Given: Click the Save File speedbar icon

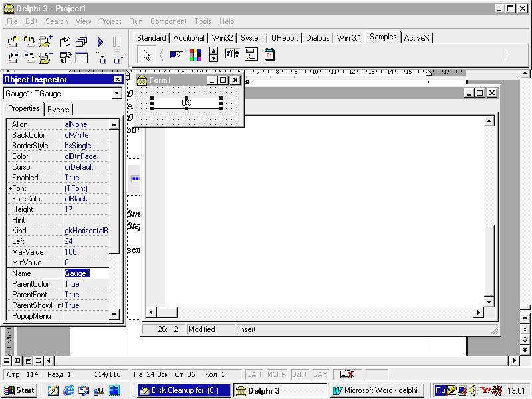Looking at the screenshot, I should point(29,58).
